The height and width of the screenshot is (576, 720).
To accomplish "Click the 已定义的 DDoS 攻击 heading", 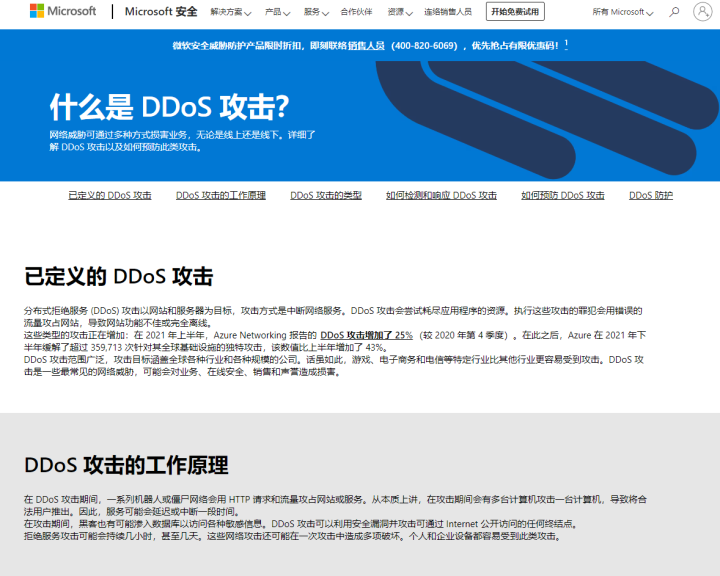I will (x=118, y=277).
